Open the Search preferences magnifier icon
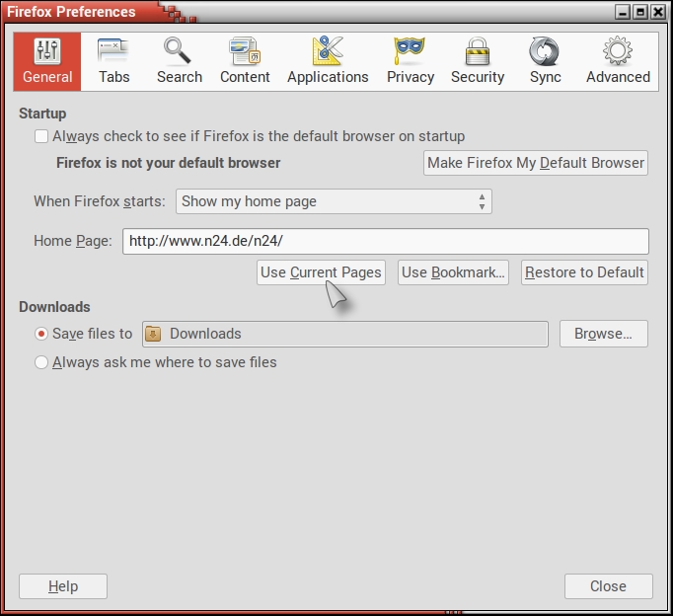673x616 pixels. [x=177, y=51]
